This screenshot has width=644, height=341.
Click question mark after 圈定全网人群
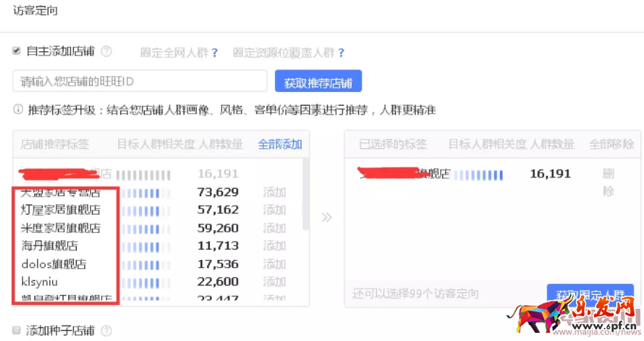point(215,53)
